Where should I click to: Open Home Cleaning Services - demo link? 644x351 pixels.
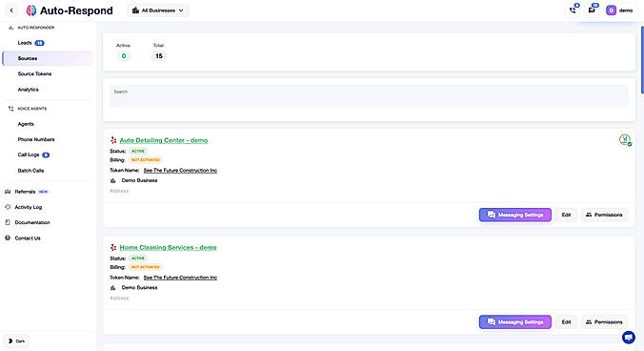(168, 248)
